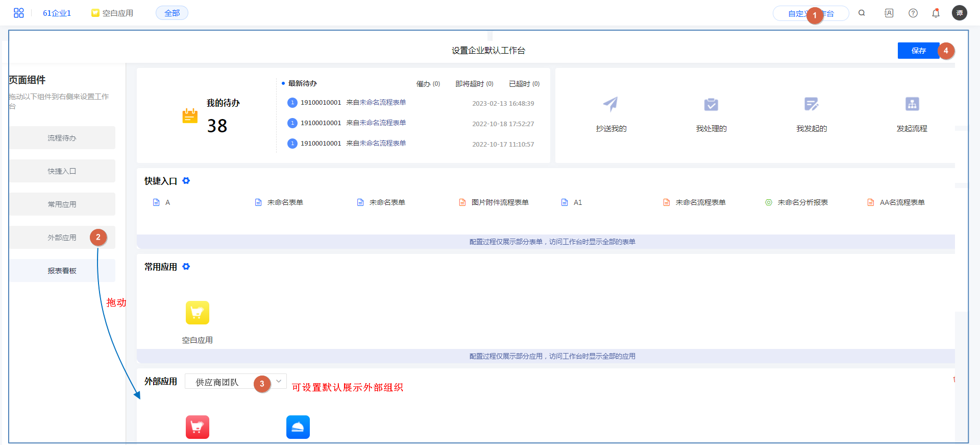Open 常用应用 settings gear
Screen dimensions: 980x445
(186, 267)
